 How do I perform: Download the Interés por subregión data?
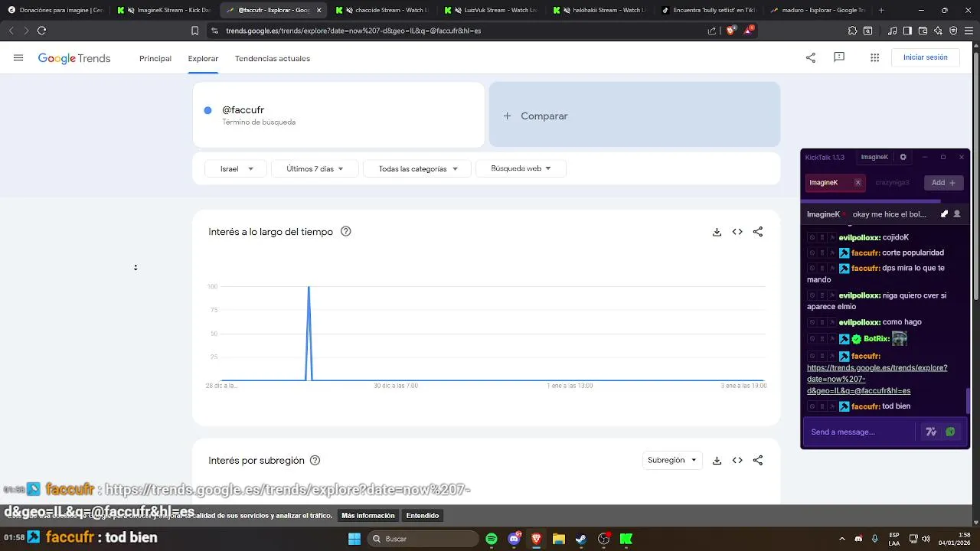717,461
